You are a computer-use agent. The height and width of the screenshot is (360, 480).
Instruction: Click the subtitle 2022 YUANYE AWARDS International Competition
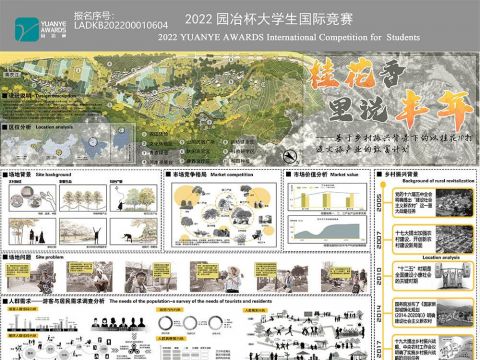click(x=289, y=37)
